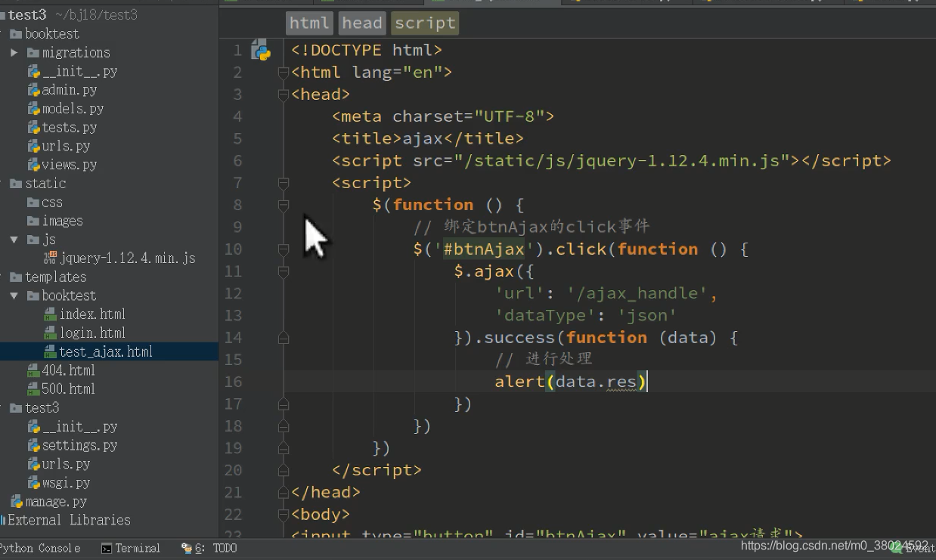Select the css folder
This screenshot has height=560, width=936.
pos(52,203)
